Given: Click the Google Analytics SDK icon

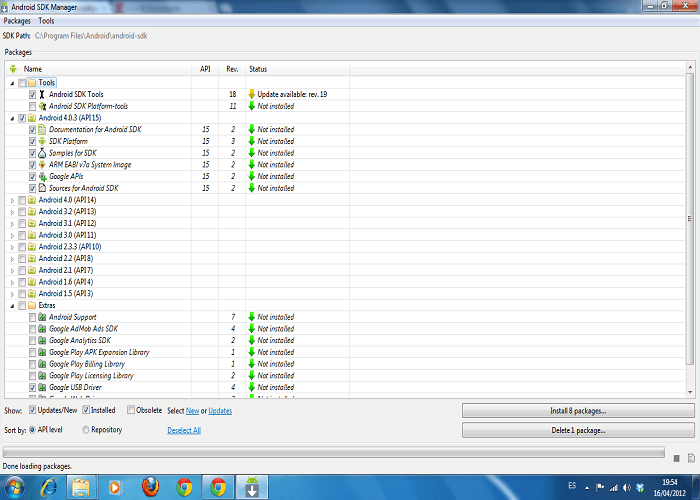Looking at the screenshot, I should [42, 340].
